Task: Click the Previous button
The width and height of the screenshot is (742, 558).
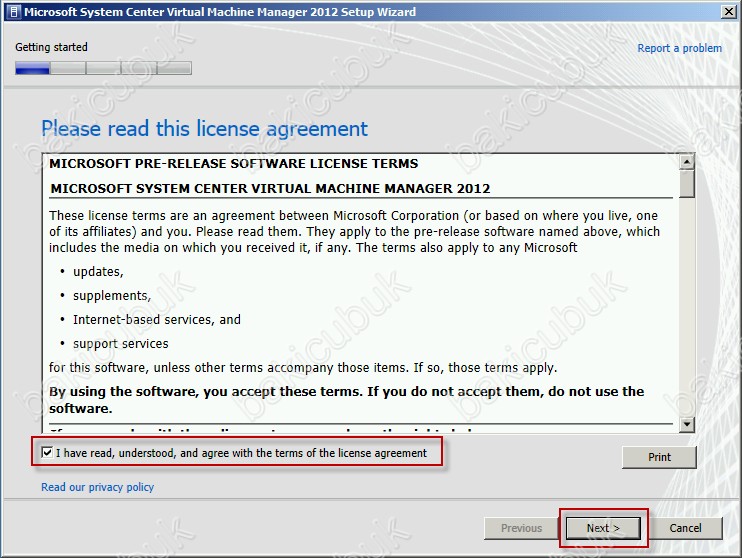Action: pyautogui.click(x=521, y=528)
